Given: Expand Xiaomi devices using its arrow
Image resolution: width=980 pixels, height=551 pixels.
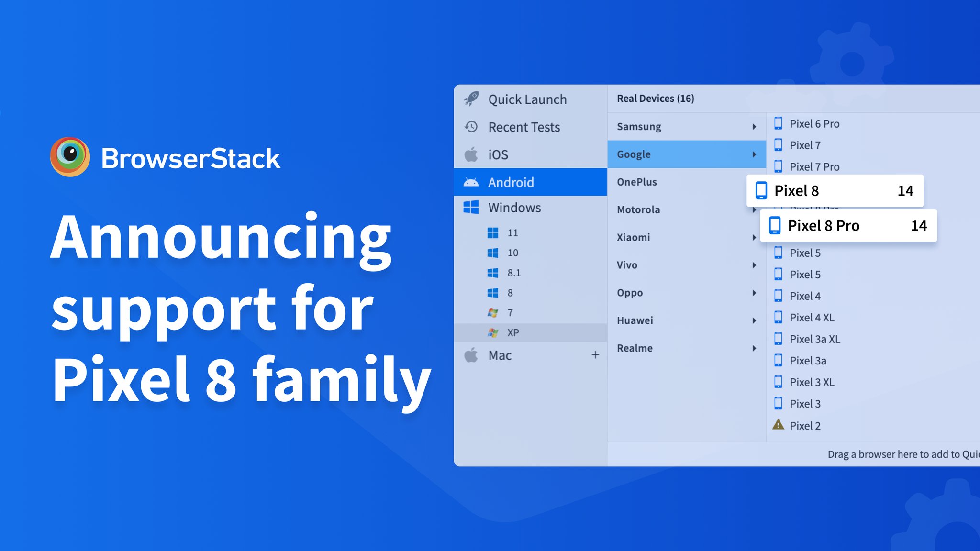Looking at the screenshot, I should 754,237.
